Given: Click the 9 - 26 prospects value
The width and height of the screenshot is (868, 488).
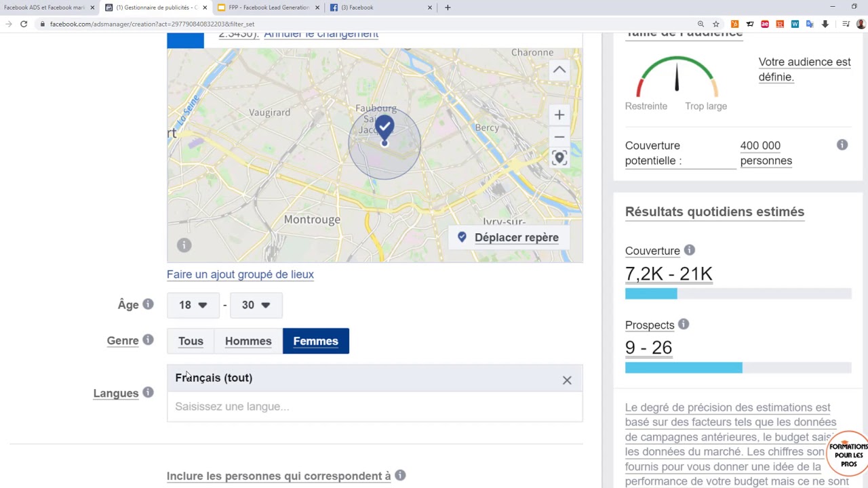Looking at the screenshot, I should [648, 348].
